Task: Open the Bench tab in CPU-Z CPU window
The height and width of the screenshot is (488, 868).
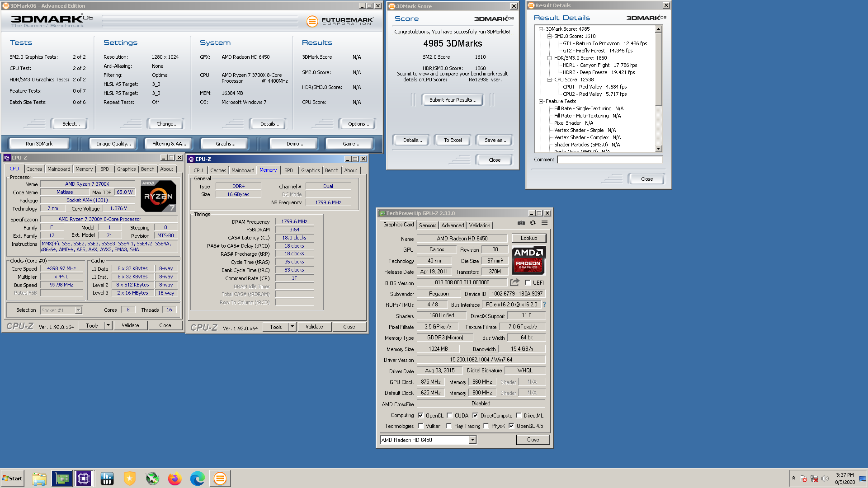Action: click(147, 169)
